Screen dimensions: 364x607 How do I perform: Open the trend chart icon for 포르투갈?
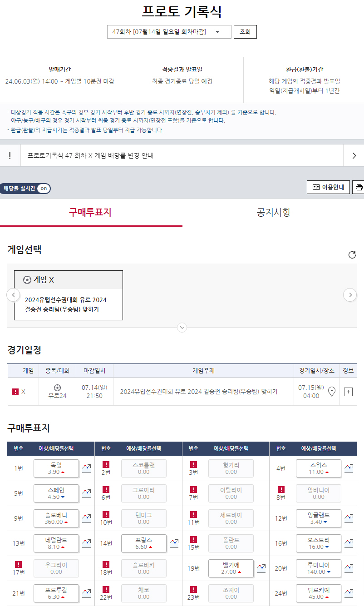click(x=86, y=592)
